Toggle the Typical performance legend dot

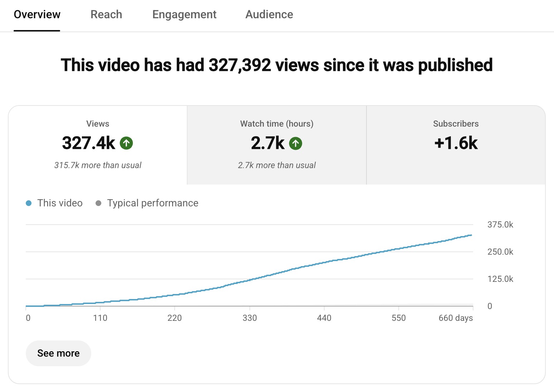pos(98,203)
